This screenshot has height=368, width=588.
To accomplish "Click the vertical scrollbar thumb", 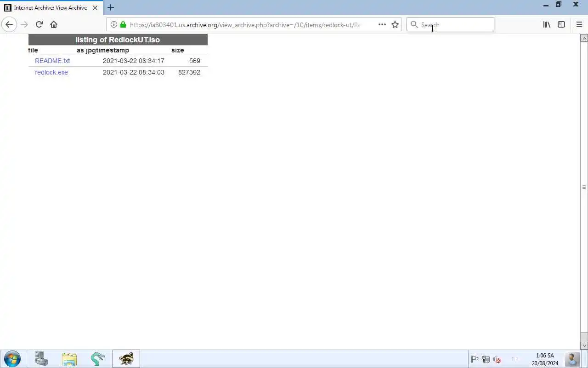I will coord(584,187).
